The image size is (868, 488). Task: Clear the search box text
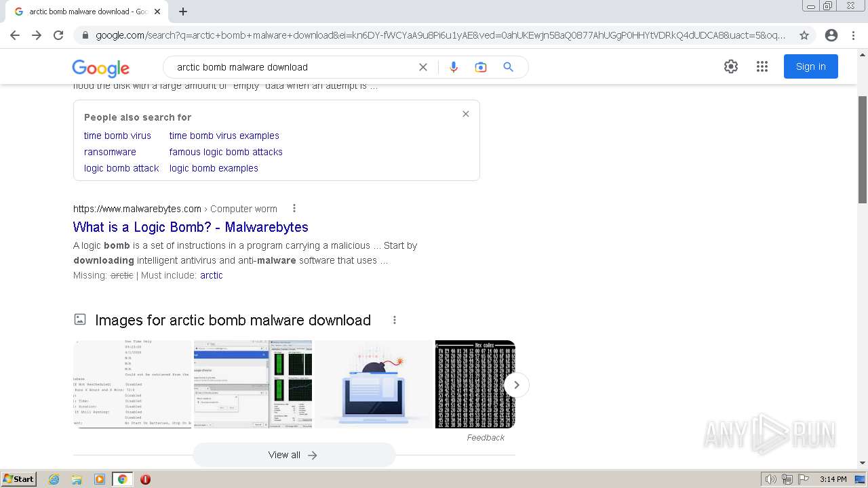coord(423,67)
